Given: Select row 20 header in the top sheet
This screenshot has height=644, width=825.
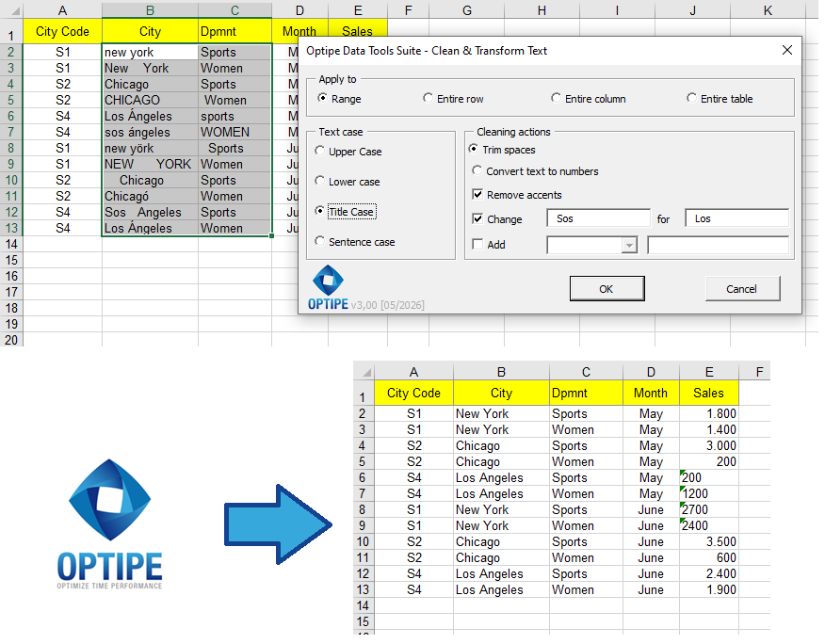Looking at the screenshot, I should (11, 340).
